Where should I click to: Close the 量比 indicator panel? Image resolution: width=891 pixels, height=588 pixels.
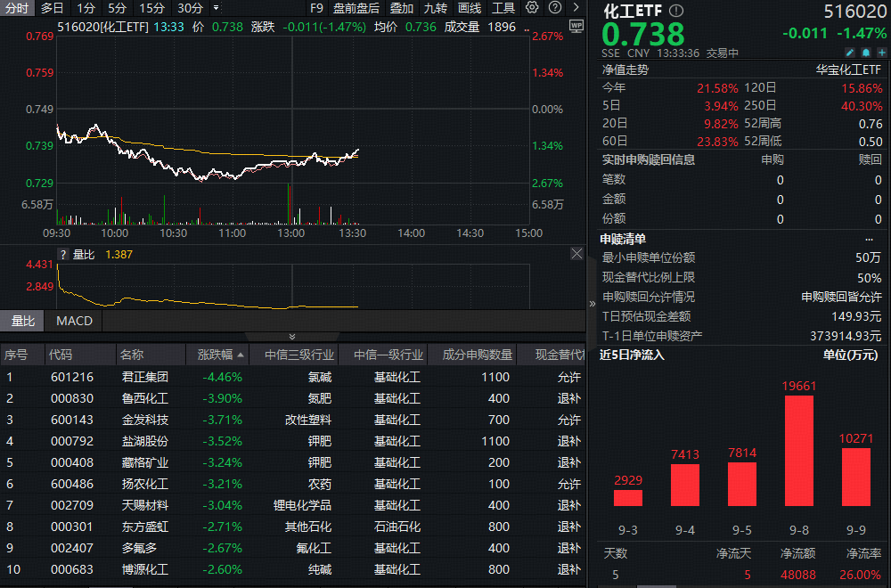click(x=576, y=252)
